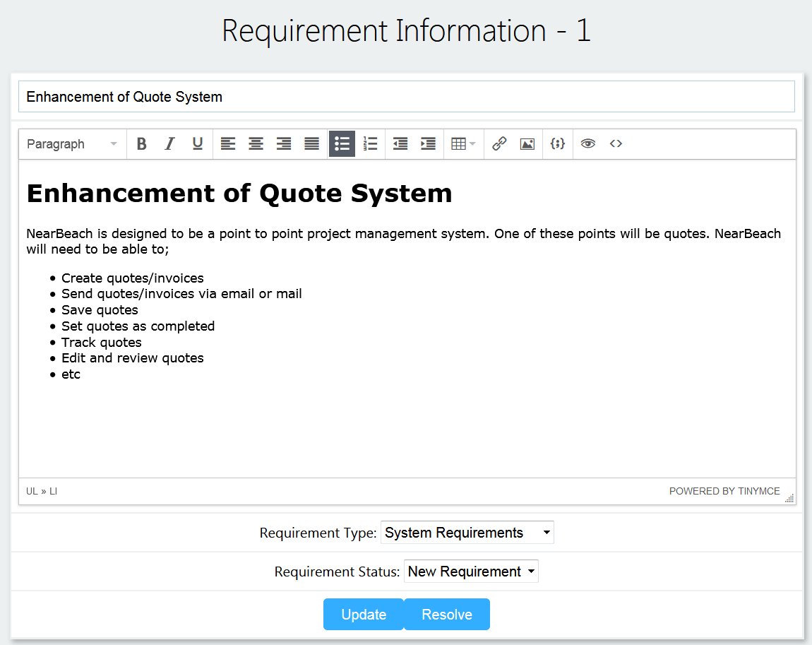Select UL in the element path
This screenshot has height=645, width=812.
point(32,491)
